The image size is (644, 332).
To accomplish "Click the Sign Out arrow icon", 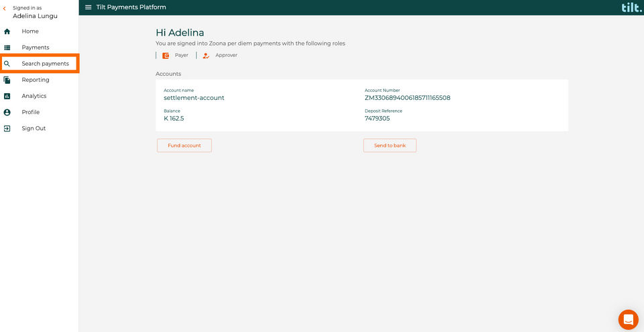I will pos(7,129).
